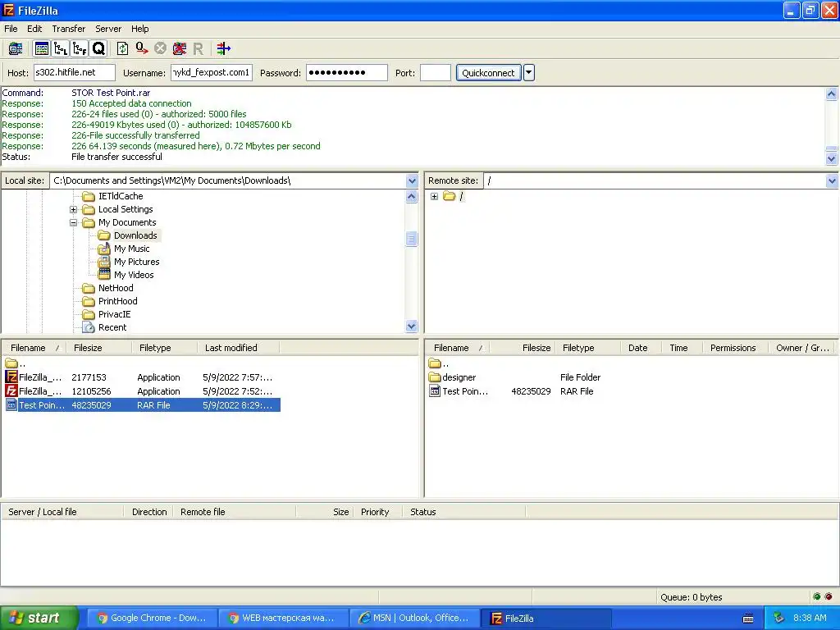This screenshot has width=840, height=630.
Task: Select the My Pictures folder
Action: point(137,262)
